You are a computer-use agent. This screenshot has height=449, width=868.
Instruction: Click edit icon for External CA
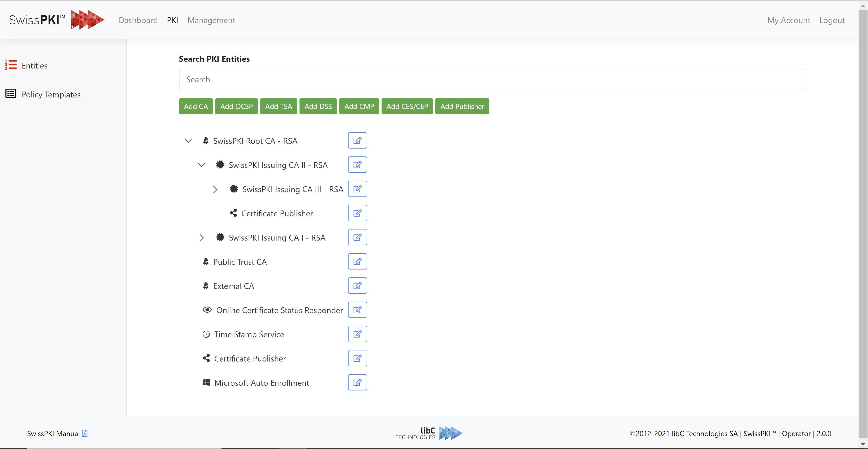[x=357, y=286]
